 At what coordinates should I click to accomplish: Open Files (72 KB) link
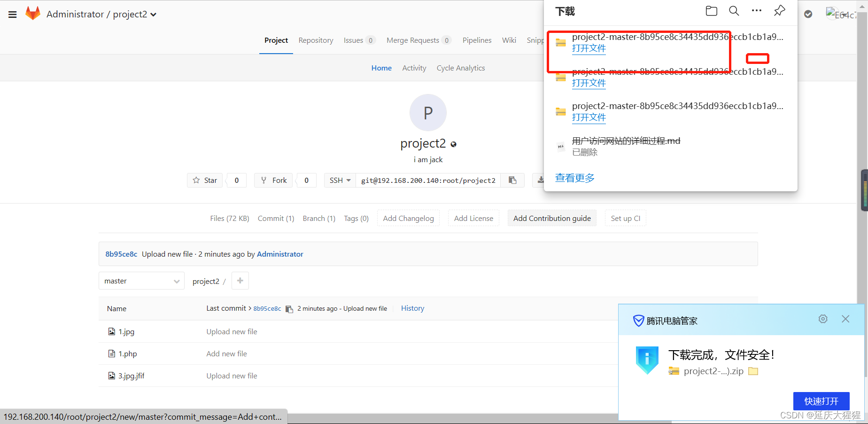(x=230, y=219)
